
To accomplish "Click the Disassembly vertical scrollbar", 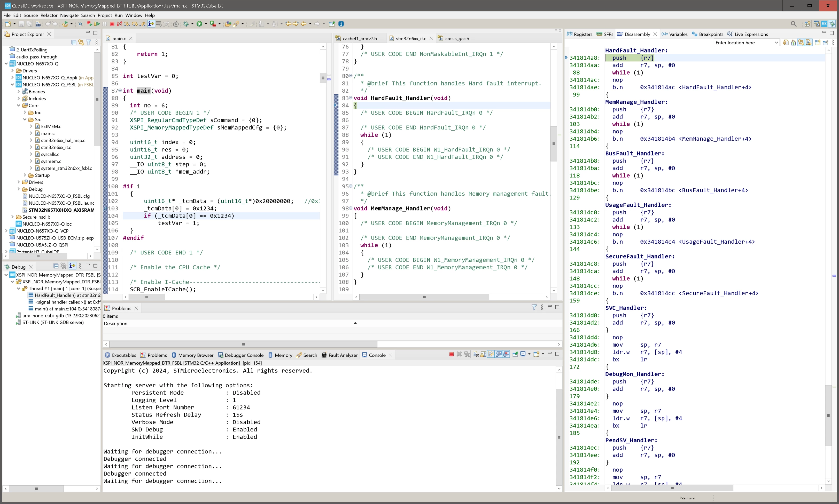I will click(828, 266).
